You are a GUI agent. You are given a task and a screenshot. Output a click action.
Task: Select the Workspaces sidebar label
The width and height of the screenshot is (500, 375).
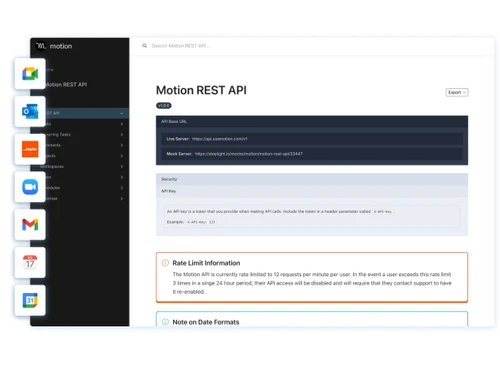tap(54, 166)
